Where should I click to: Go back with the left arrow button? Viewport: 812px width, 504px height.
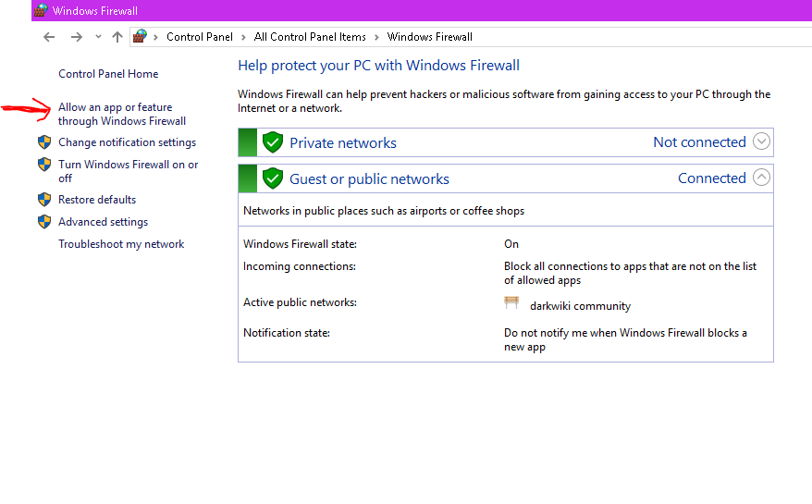tap(49, 37)
